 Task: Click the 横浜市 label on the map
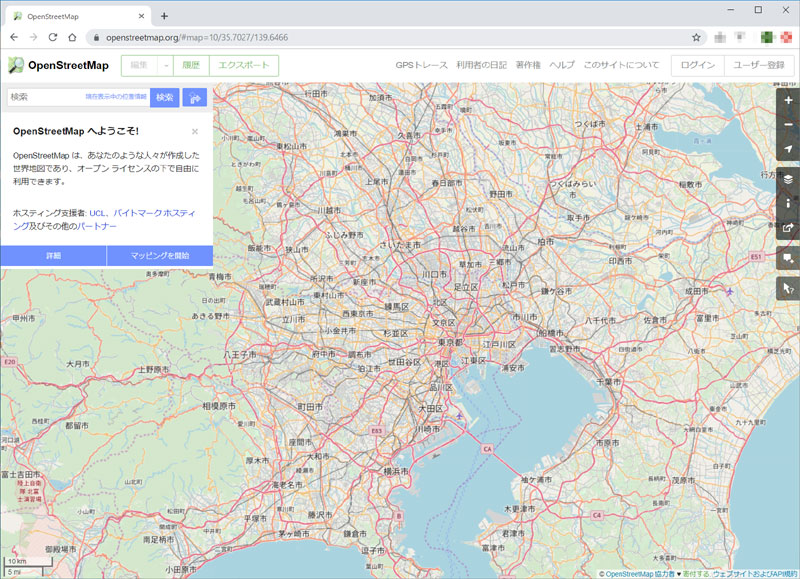(396, 472)
